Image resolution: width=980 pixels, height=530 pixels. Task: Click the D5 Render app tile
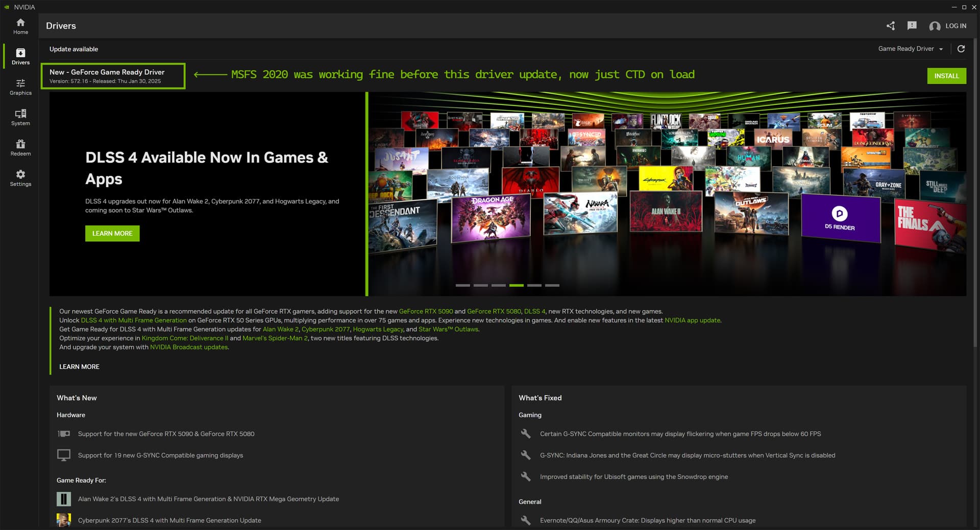[840, 217]
